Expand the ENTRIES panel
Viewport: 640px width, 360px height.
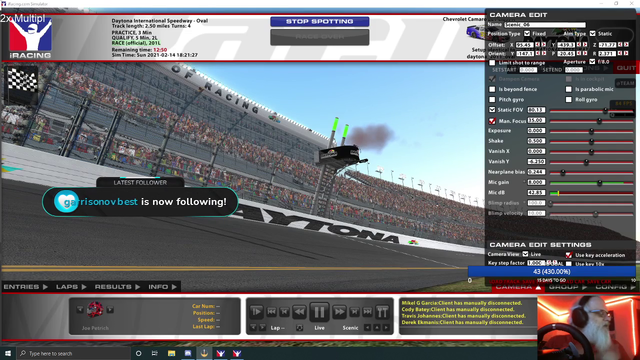[x=26, y=287]
